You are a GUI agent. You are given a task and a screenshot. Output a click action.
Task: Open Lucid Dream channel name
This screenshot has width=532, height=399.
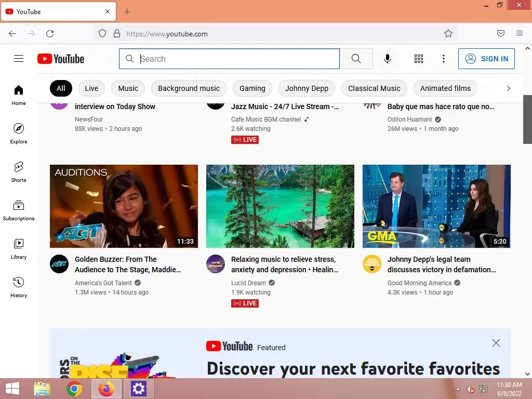pyautogui.click(x=248, y=283)
